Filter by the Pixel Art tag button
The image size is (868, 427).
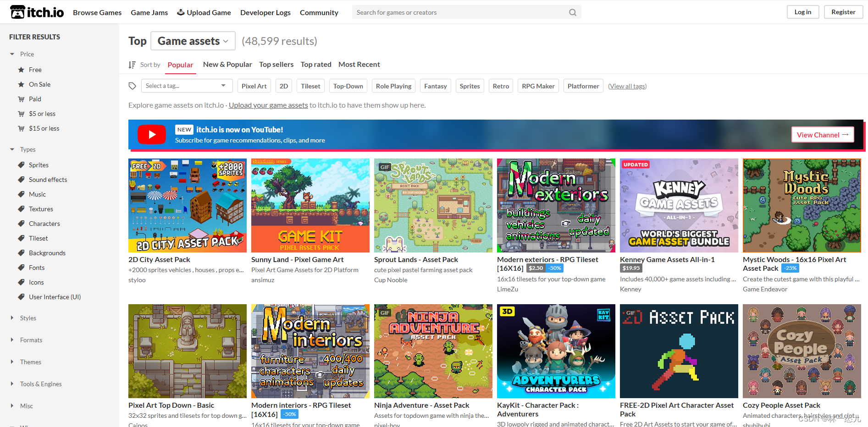pyautogui.click(x=254, y=86)
